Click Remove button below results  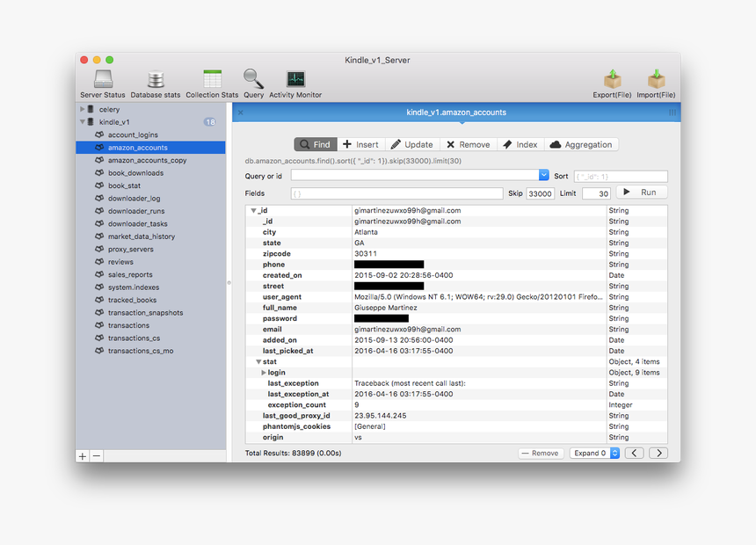(x=541, y=453)
